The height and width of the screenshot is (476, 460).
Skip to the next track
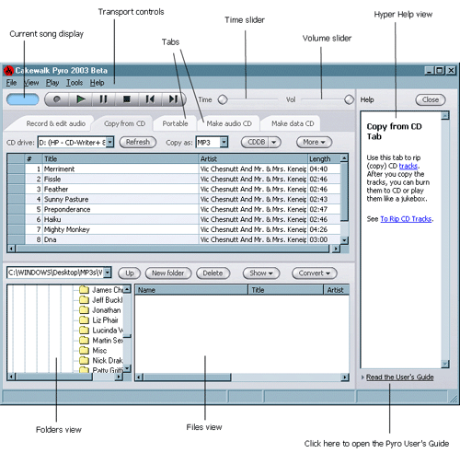tap(173, 99)
